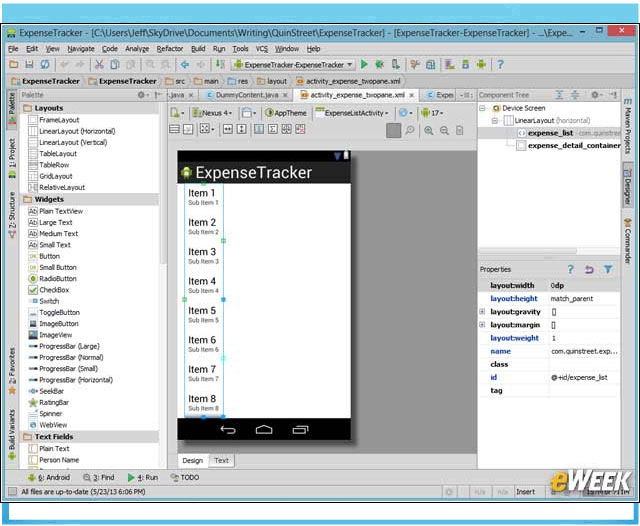Open the TODO tool window
This screenshot has width=640, height=526.
184,477
